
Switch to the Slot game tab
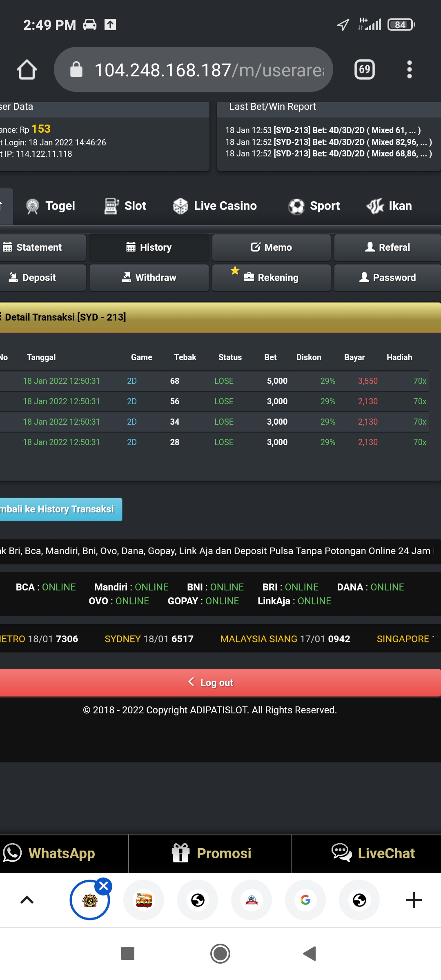[125, 206]
